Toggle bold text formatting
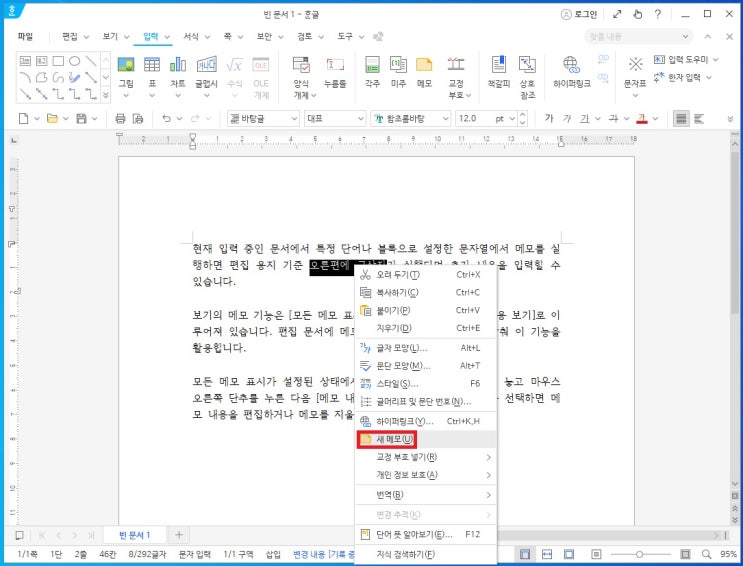 pos(549,118)
